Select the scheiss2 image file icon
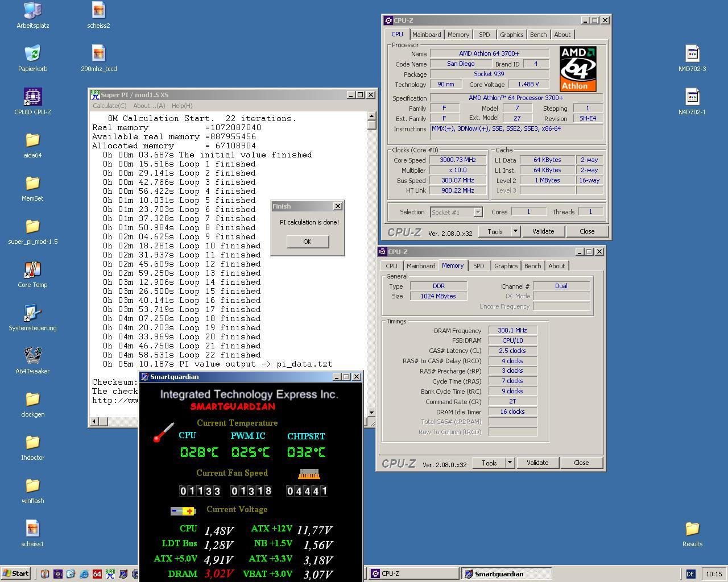 (98, 10)
